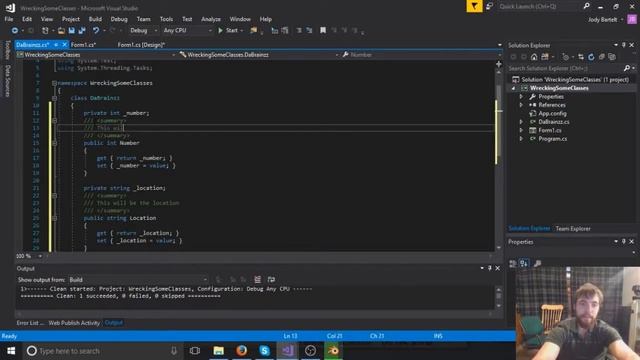Expand the References node in Solution Explorer
Viewport: 640px width, 360px height.
click(x=521, y=105)
